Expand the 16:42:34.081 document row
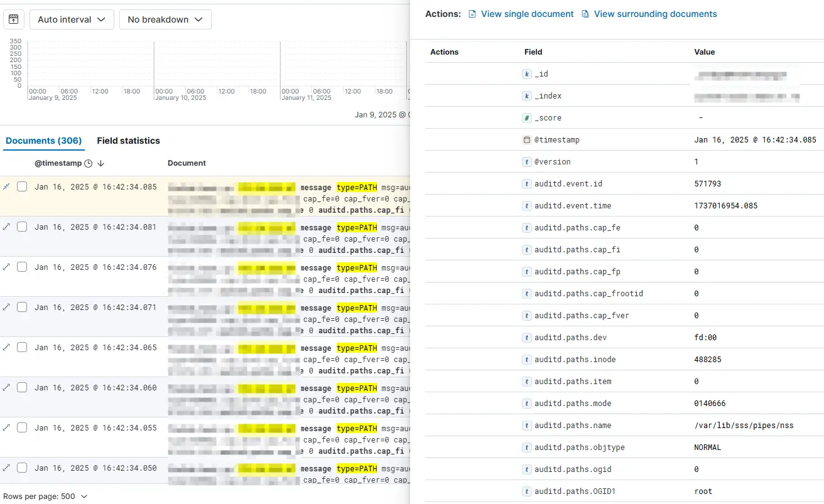Viewport: 824px width, 504px height. [7, 227]
